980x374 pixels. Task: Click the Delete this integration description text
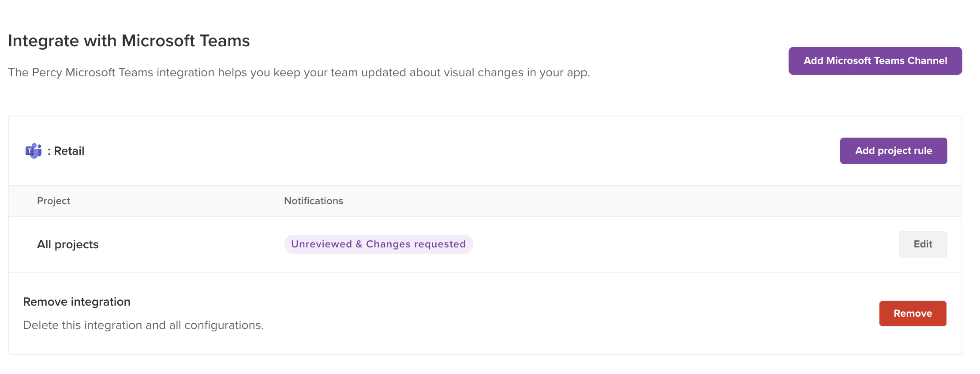(x=143, y=325)
